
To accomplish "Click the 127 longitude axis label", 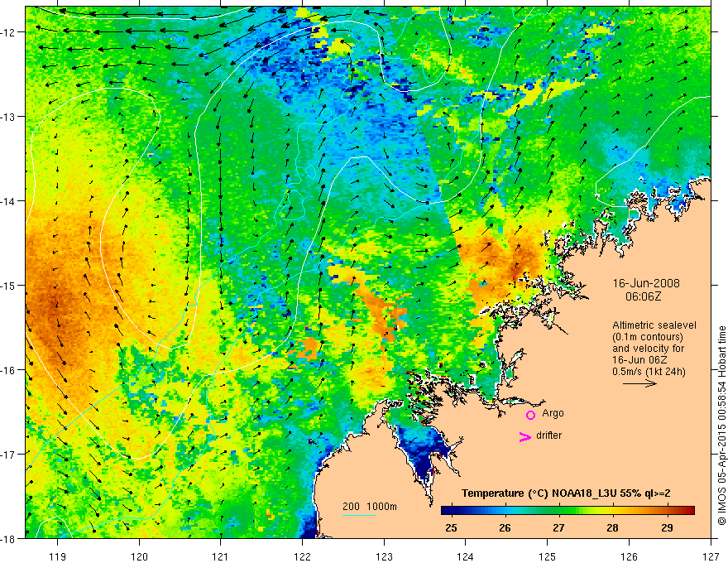I will coord(711,556).
